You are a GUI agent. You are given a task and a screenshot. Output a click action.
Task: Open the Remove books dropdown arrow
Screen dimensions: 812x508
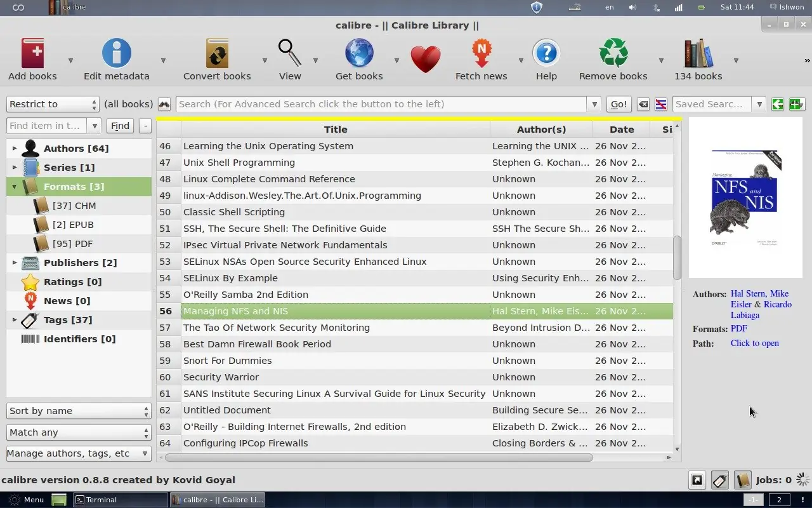pos(661,61)
